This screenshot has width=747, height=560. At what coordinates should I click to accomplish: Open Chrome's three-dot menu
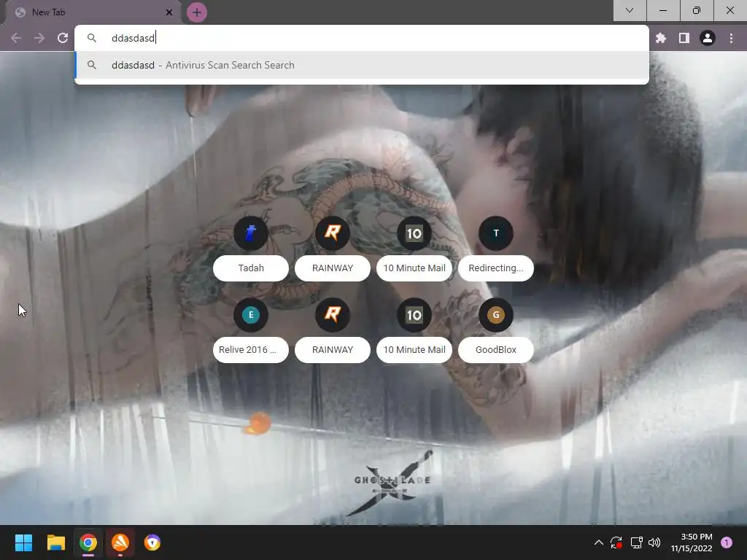click(731, 38)
